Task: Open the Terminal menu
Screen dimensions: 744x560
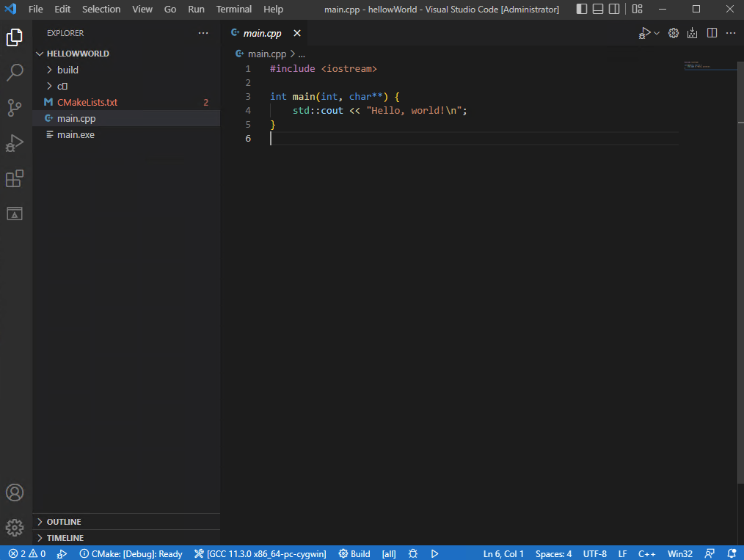Action: pyautogui.click(x=233, y=9)
